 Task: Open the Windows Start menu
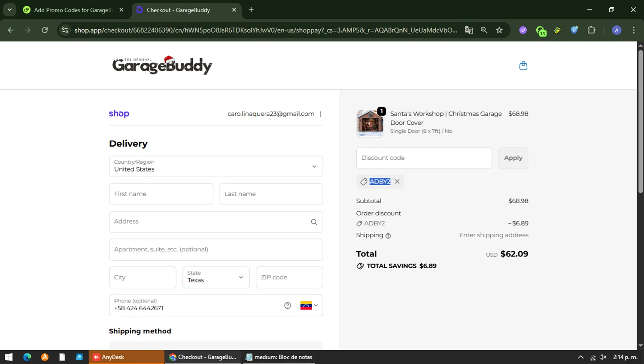tap(9, 357)
